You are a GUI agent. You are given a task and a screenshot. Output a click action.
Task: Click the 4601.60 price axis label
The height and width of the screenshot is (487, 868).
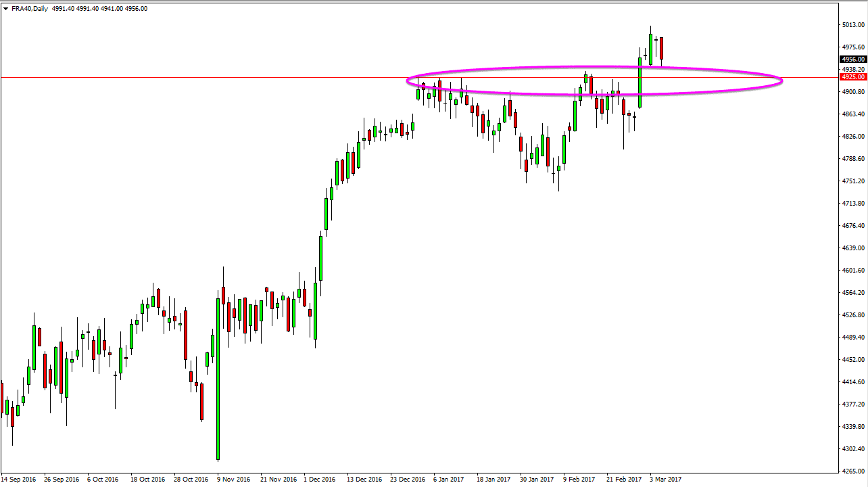click(854, 271)
